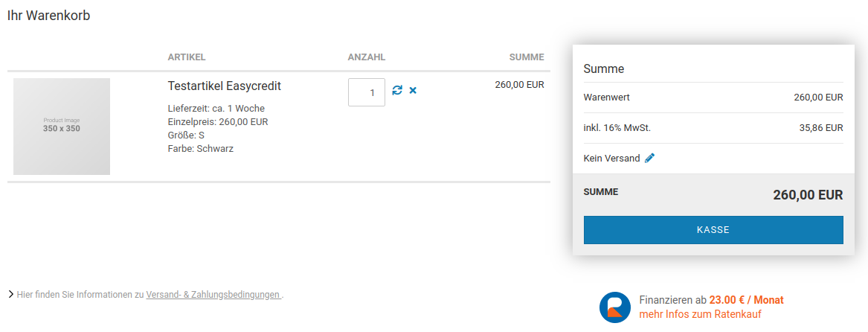
Task: Click the 'Kein Versand' shipping label
Action: click(611, 159)
